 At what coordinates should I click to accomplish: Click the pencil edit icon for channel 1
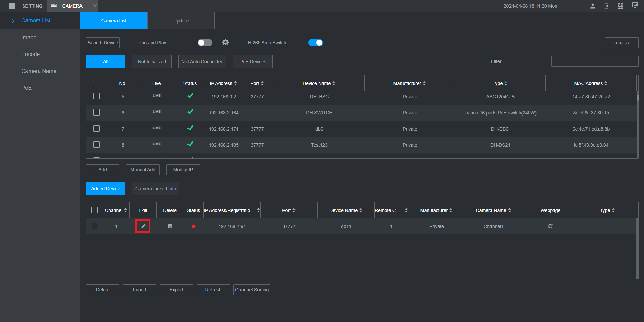(143, 226)
